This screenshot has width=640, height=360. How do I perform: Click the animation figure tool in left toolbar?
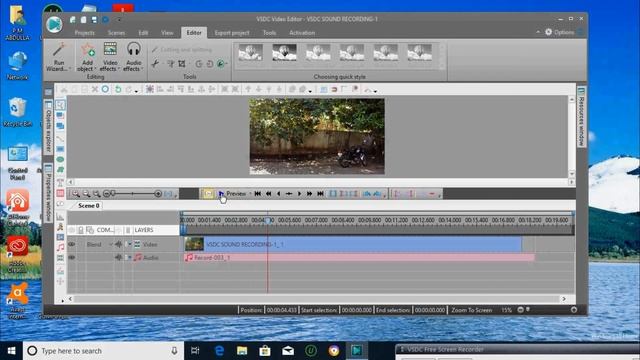point(60,227)
